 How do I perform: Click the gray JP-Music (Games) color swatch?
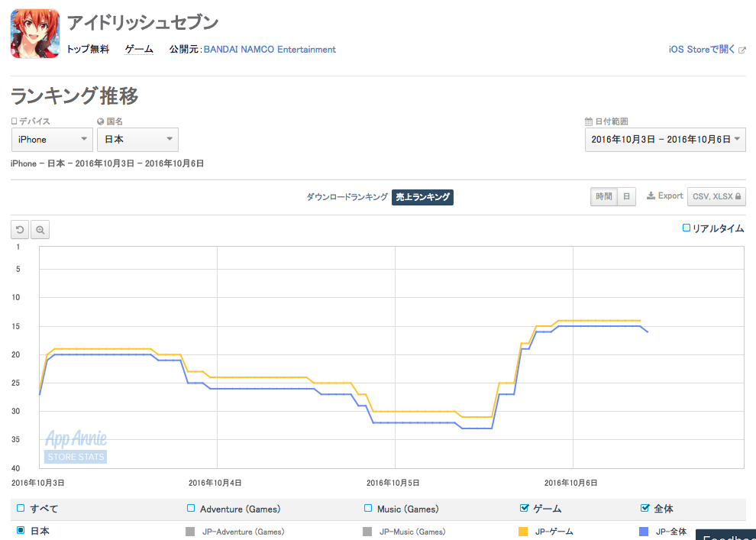[367, 532]
